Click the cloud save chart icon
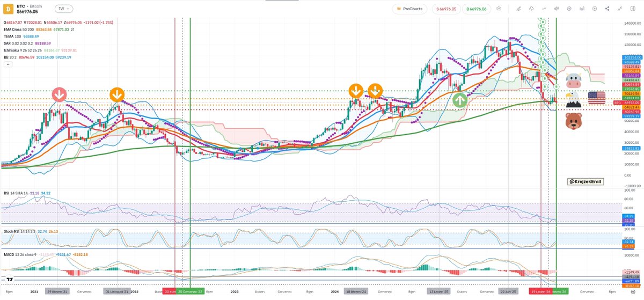This screenshot has height=300, width=644. tap(531, 9)
